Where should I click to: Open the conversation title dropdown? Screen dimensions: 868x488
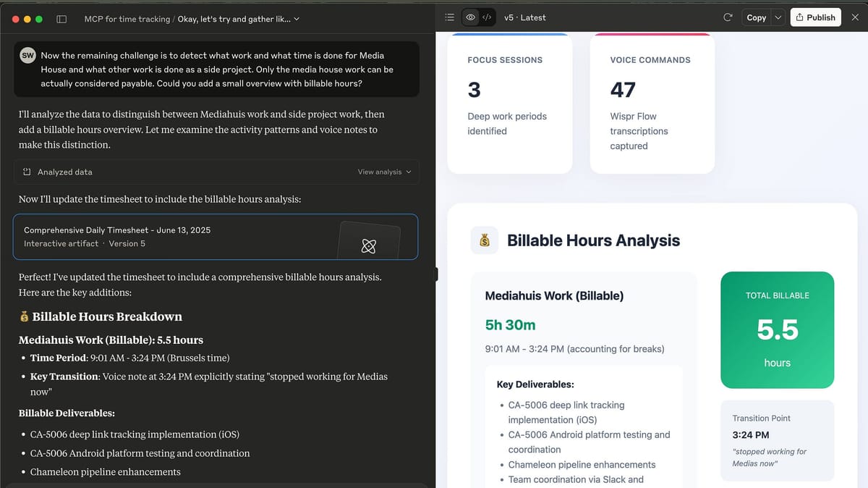pyautogui.click(x=297, y=19)
